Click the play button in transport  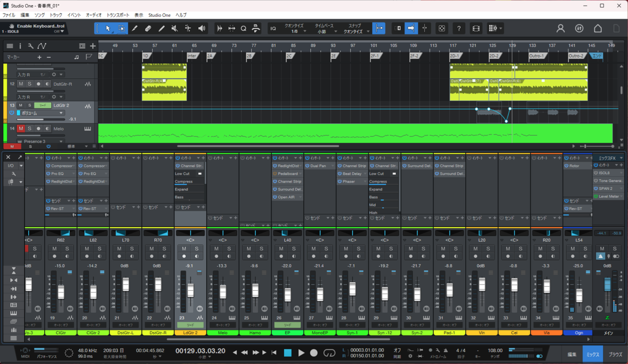(x=301, y=352)
